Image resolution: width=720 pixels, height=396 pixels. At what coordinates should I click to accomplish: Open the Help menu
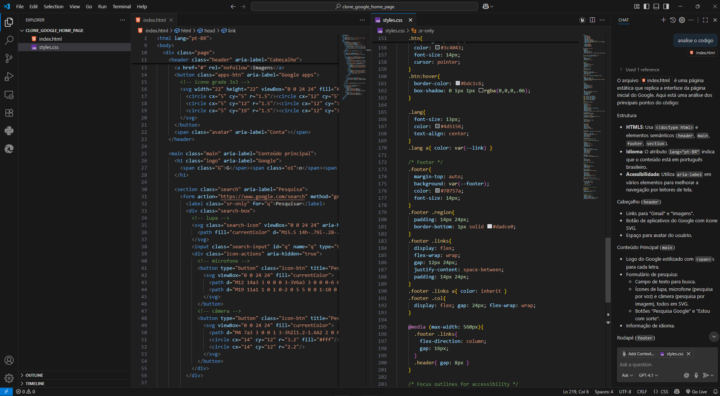point(142,6)
